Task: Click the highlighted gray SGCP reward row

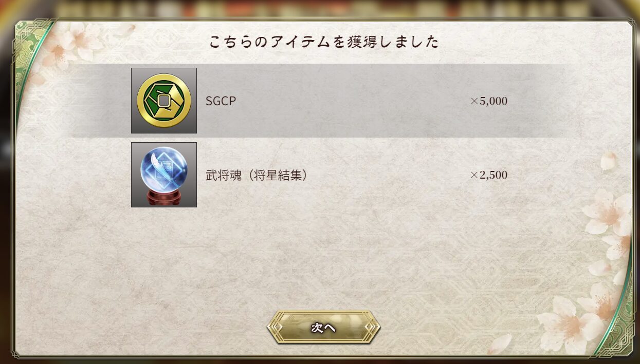Action: click(320, 101)
